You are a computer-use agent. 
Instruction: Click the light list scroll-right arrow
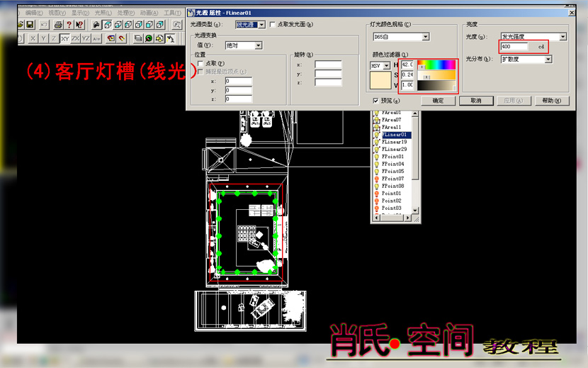coord(408,218)
